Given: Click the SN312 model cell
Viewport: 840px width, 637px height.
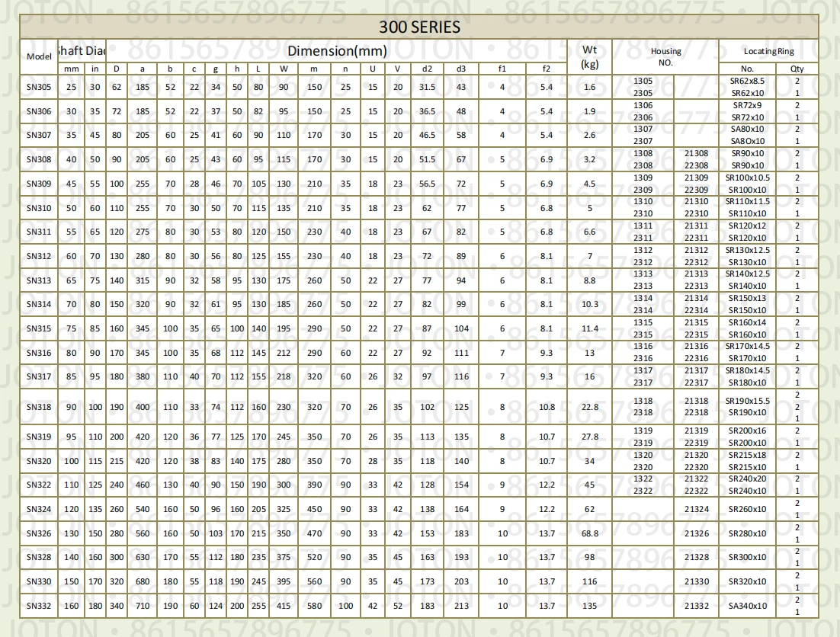Looking at the screenshot, I should [x=39, y=256].
